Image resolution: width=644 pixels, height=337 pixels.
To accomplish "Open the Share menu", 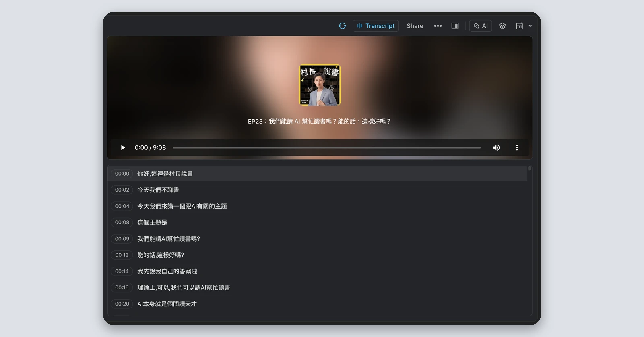I will pyautogui.click(x=415, y=26).
